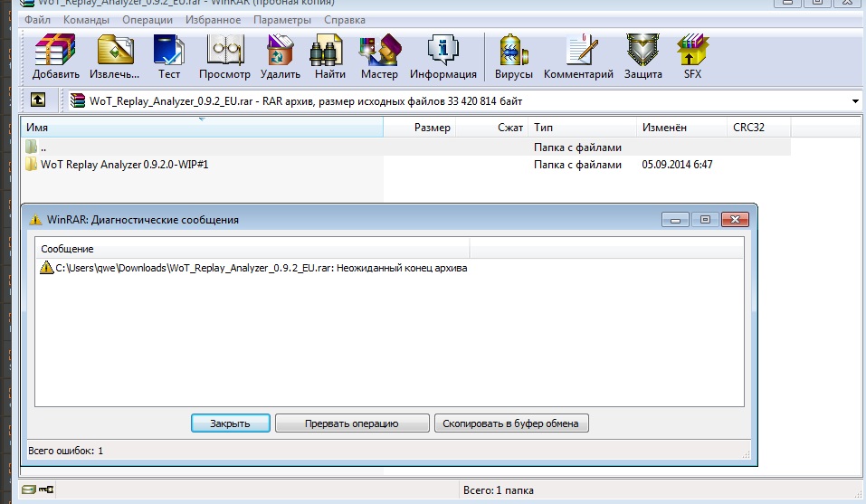Click the dialog title warning icon
866x504 pixels.
point(35,220)
